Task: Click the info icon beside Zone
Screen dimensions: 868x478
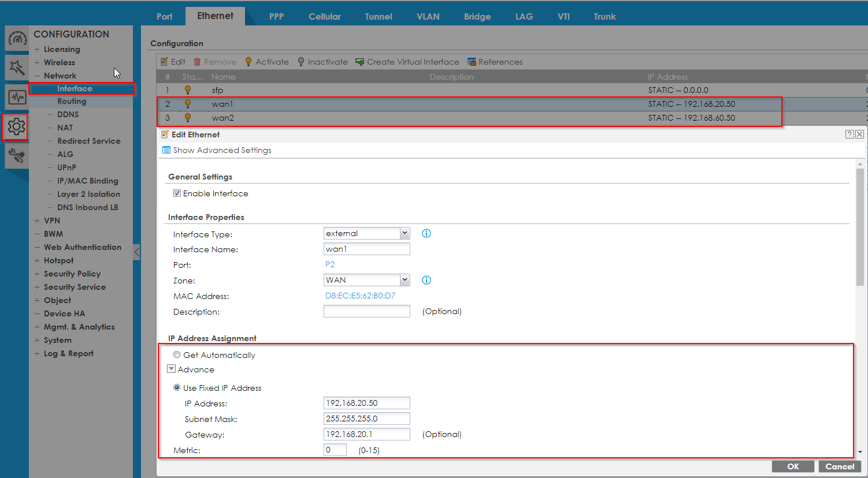Action: [x=426, y=281]
